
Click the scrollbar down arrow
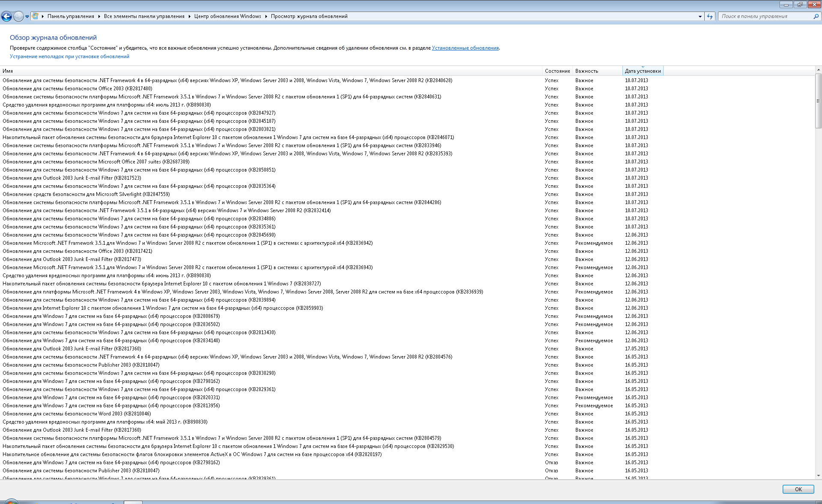click(818, 475)
